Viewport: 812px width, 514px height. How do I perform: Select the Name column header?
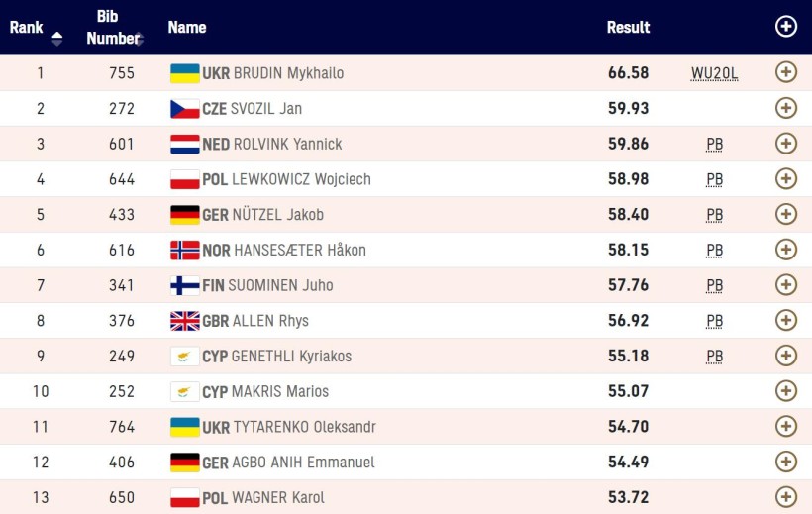pos(187,27)
